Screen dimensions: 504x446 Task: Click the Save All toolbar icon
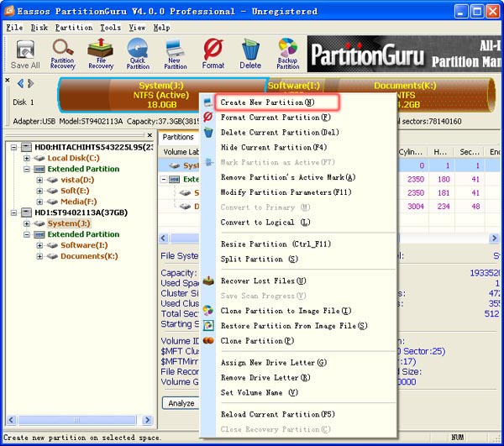pyautogui.click(x=24, y=54)
